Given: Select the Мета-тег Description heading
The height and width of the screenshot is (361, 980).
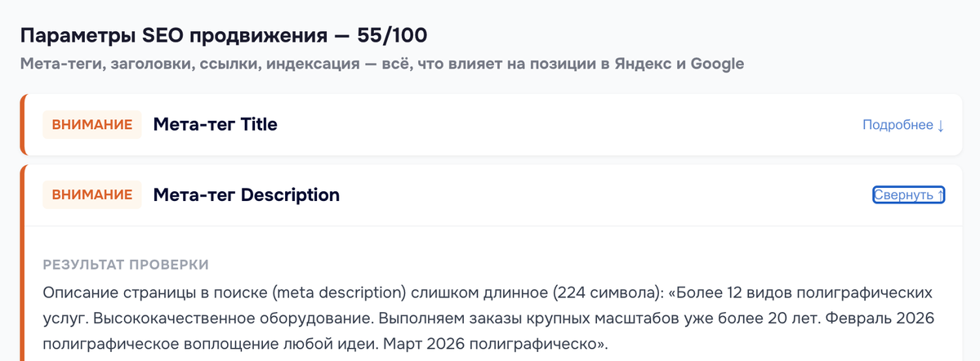Looking at the screenshot, I should point(246,195).
